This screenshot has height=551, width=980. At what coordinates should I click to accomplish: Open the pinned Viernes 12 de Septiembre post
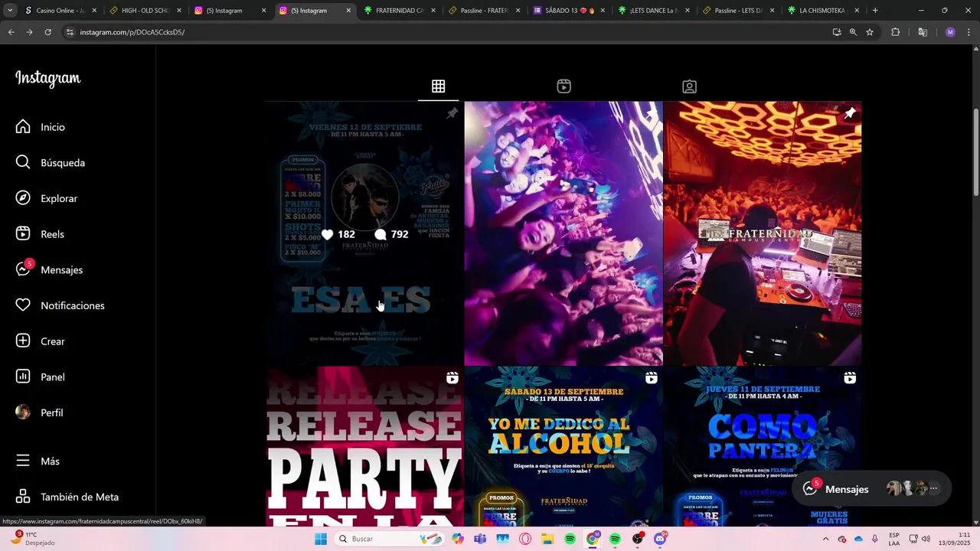[x=364, y=233]
